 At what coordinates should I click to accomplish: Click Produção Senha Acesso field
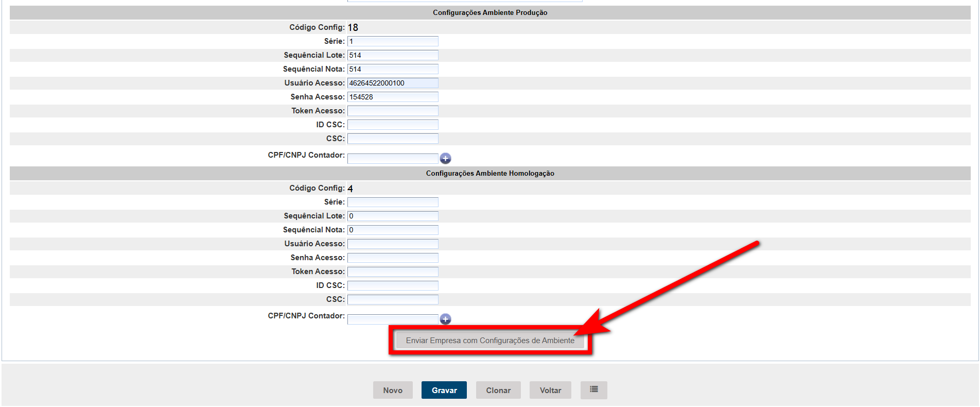[393, 97]
